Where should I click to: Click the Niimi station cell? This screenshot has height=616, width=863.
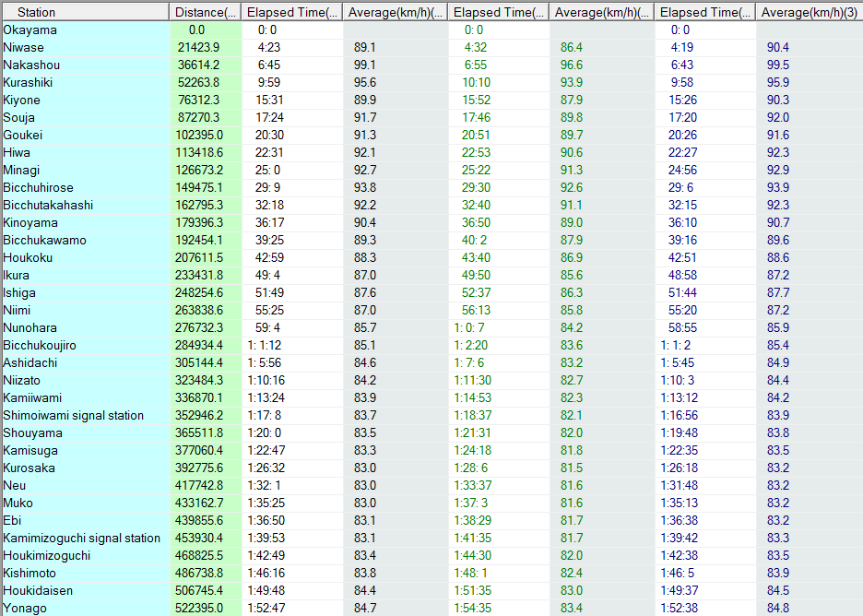(86, 311)
